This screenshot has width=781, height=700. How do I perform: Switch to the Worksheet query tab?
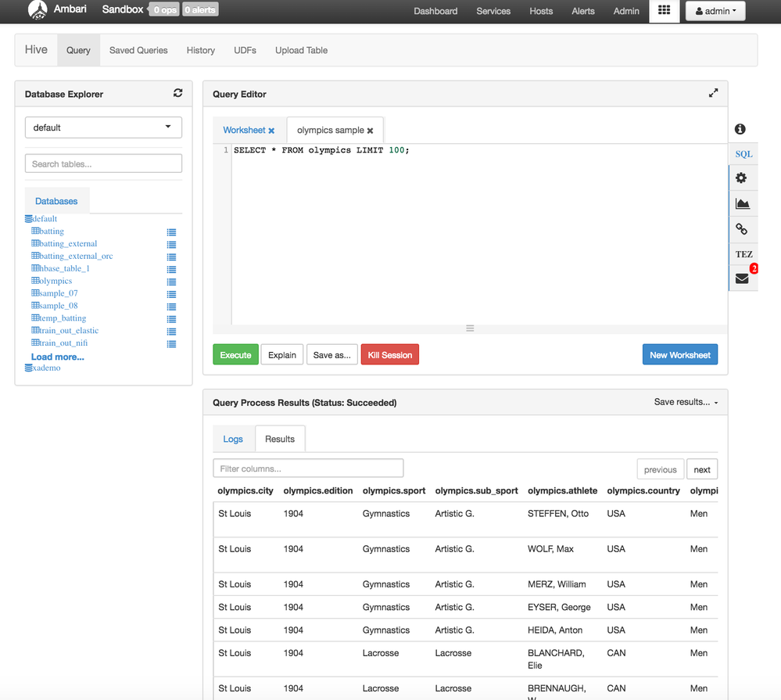tap(244, 130)
